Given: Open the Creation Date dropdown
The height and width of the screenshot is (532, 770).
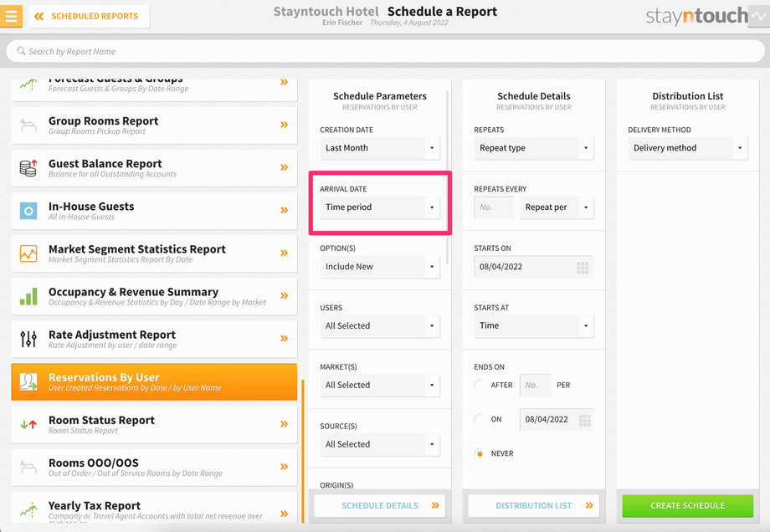Looking at the screenshot, I should point(380,148).
